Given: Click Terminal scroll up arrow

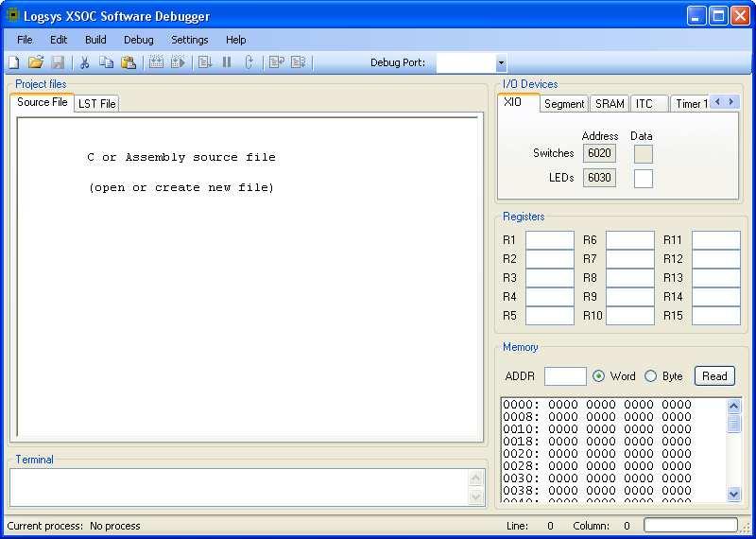Looking at the screenshot, I should coord(476,478).
